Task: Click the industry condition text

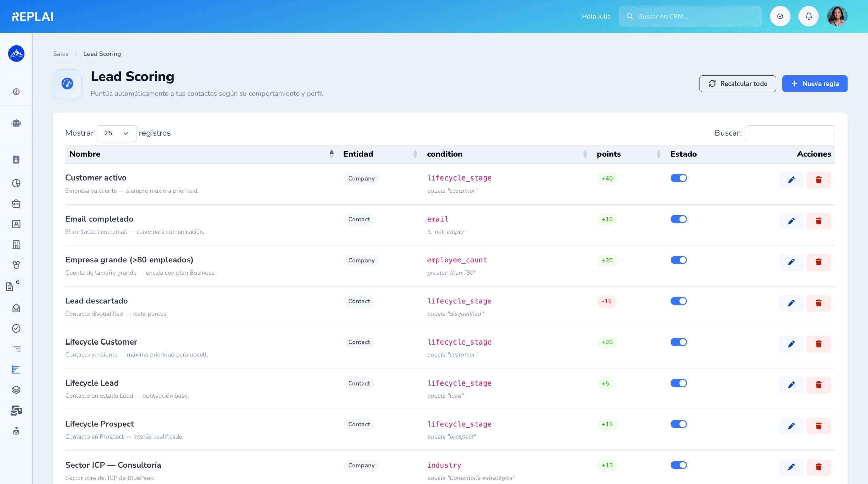Action: coord(444,465)
